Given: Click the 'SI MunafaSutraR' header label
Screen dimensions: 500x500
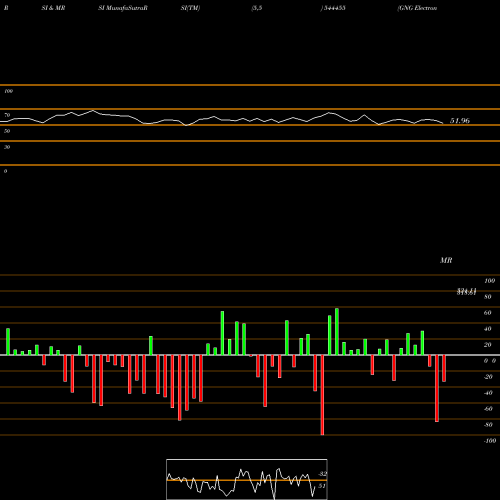Looking at the screenshot, I should 123,8.
